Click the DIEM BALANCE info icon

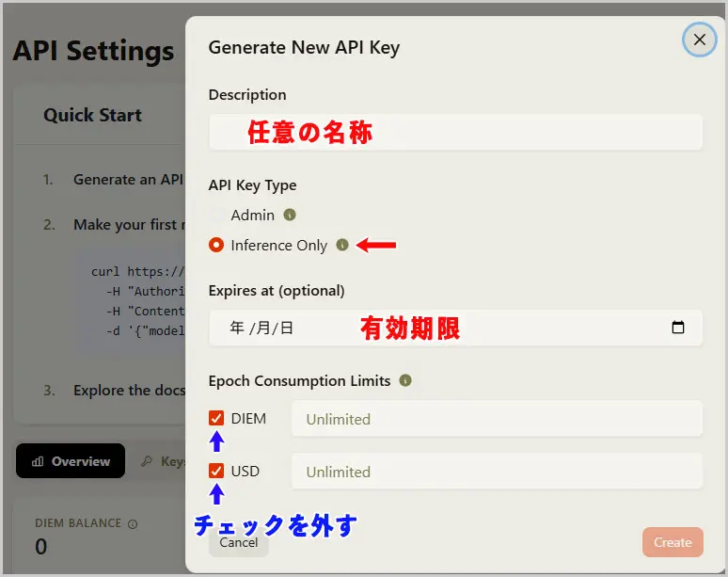coord(133,524)
